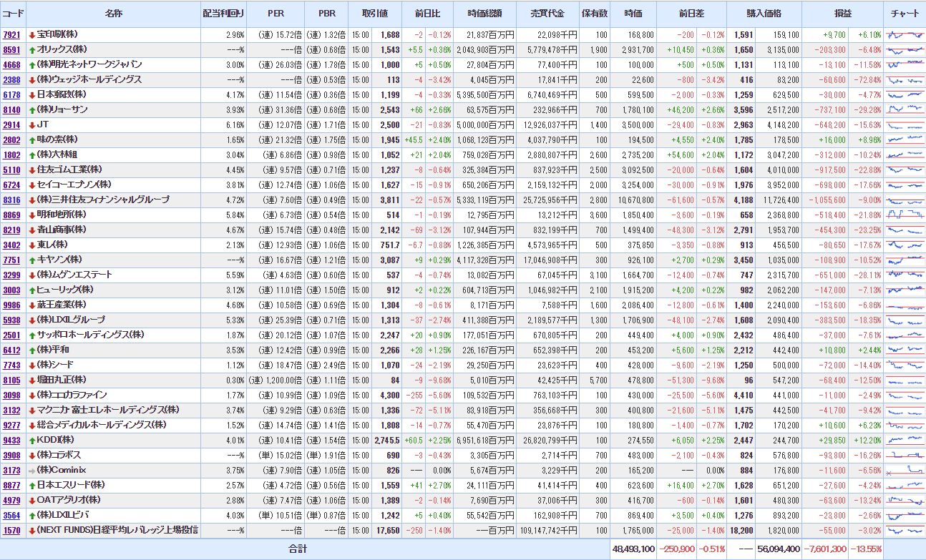Click the green up arrow beside オリックス(株)
926x560 pixels.
click(32, 49)
